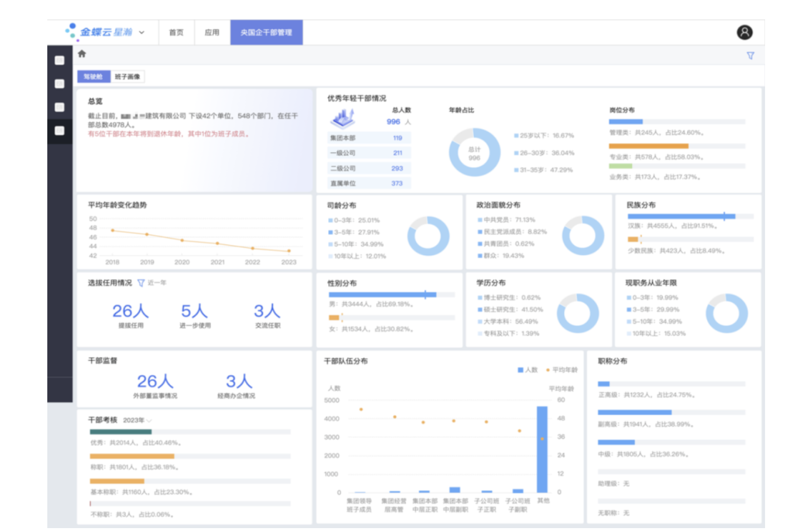
Task: Click the tall 其他 bar in the chart
Action: 542,449
